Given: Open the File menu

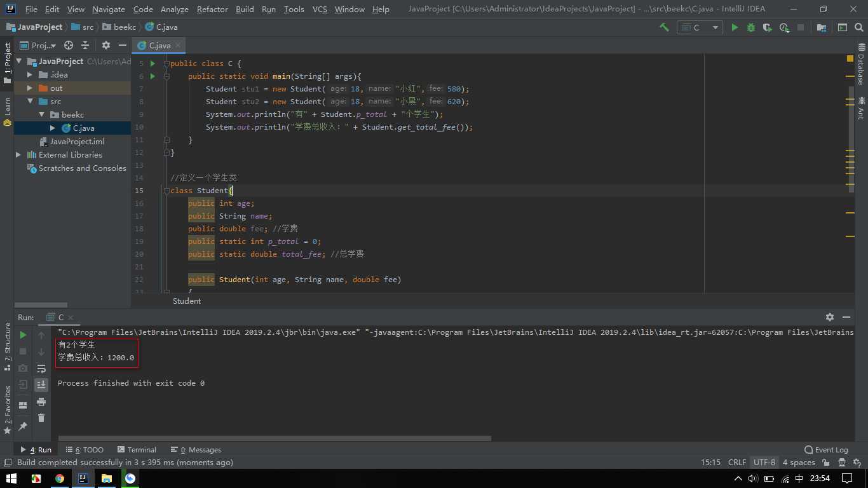Looking at the screenshot, I should coord(31,9).
